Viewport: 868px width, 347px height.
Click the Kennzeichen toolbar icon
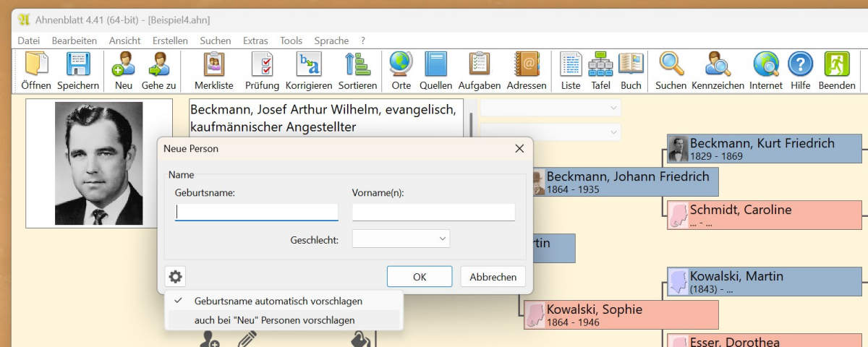pyautogui.click(x=718, y=65)
